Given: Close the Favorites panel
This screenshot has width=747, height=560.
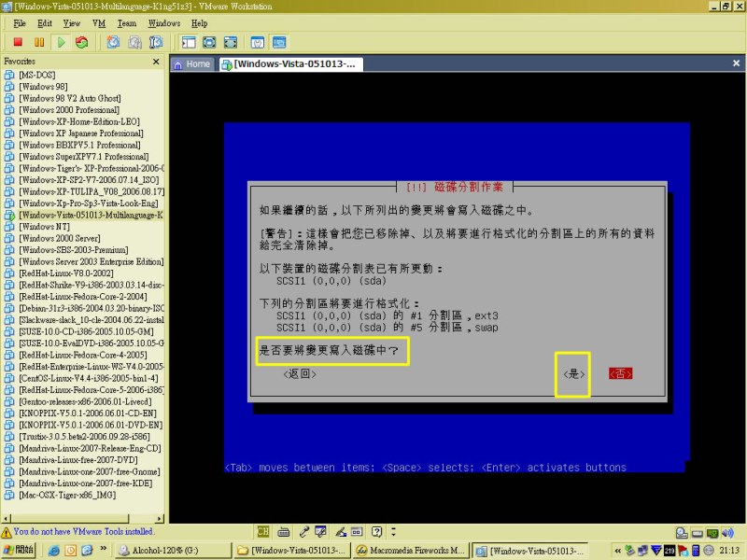Looking at the screenshot, I should pos(156,62).
